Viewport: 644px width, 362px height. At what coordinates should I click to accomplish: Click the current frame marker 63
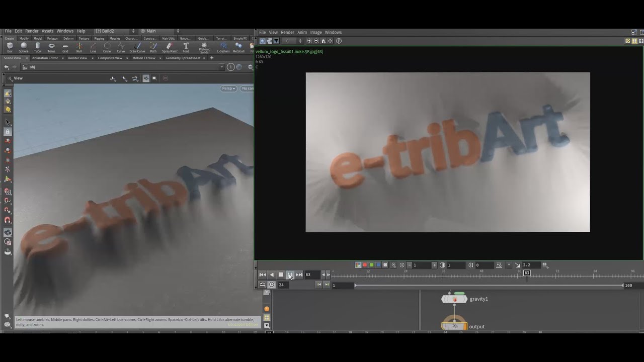coord(527,273)
